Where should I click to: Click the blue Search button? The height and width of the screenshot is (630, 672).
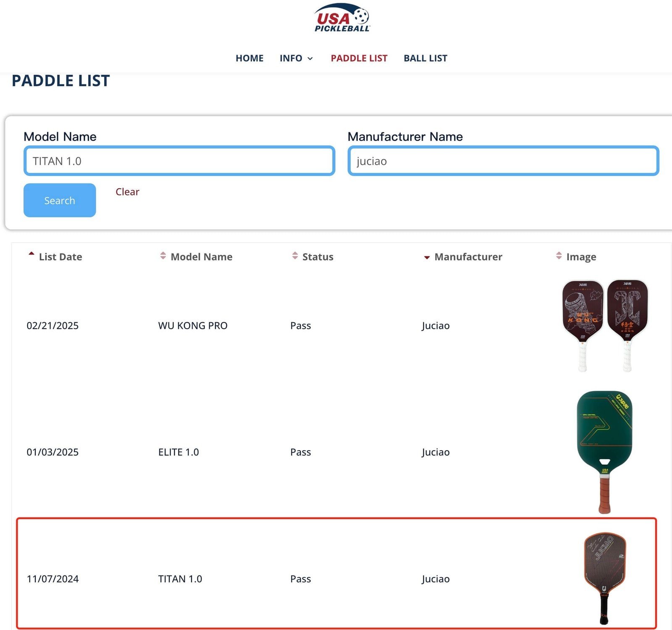[60, 200]
